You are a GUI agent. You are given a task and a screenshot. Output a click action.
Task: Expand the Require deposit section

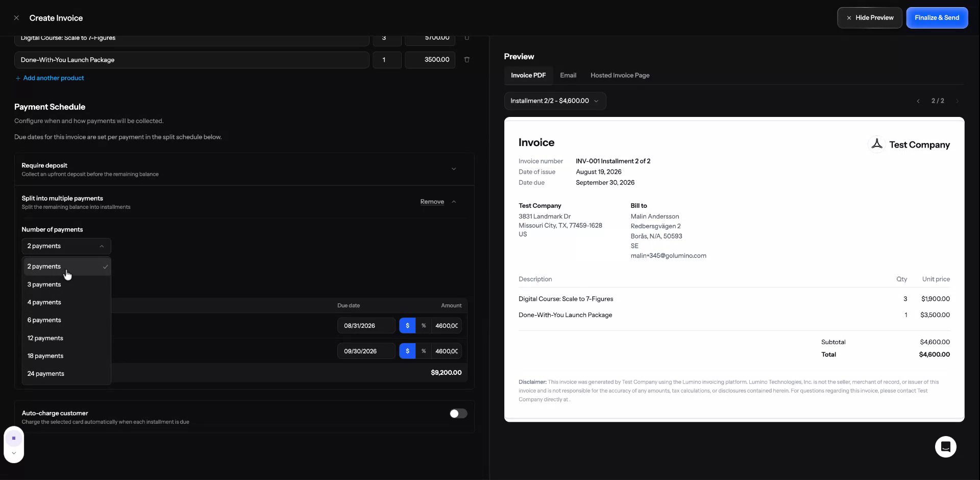454,169
